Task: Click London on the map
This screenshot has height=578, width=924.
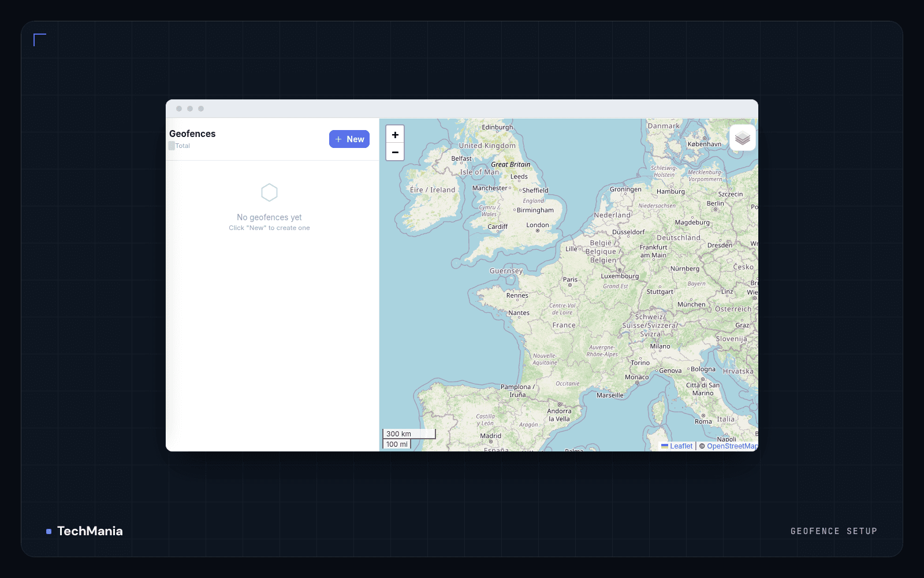Action: (538, 225)
